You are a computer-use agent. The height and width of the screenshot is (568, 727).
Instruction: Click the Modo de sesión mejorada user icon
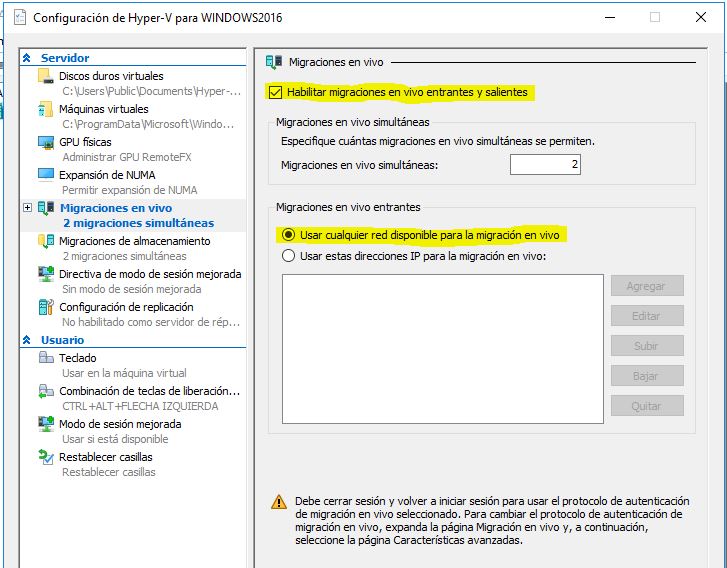click(x=45, y=424)
